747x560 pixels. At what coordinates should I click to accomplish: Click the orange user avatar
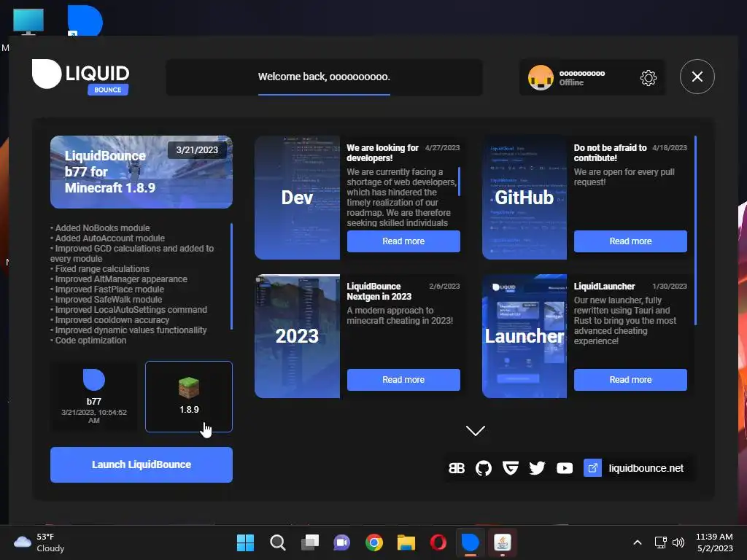pos(541,77)
